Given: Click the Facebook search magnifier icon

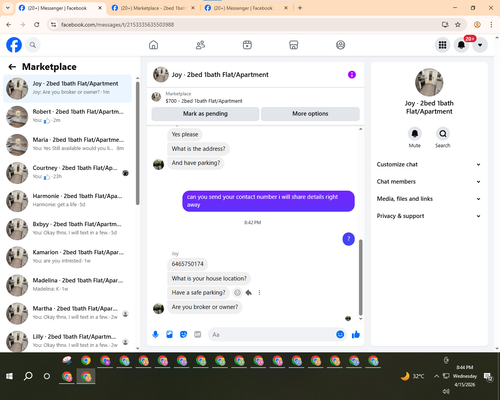Looking at the screenshot, I should [x=33, y=45].
